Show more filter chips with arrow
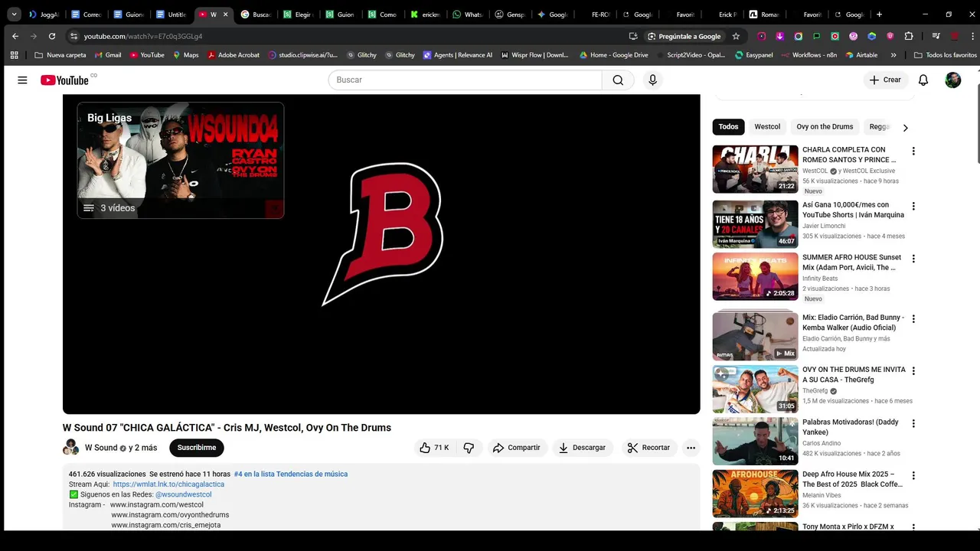Screen dimensions: 980x551 coord(905,128)
